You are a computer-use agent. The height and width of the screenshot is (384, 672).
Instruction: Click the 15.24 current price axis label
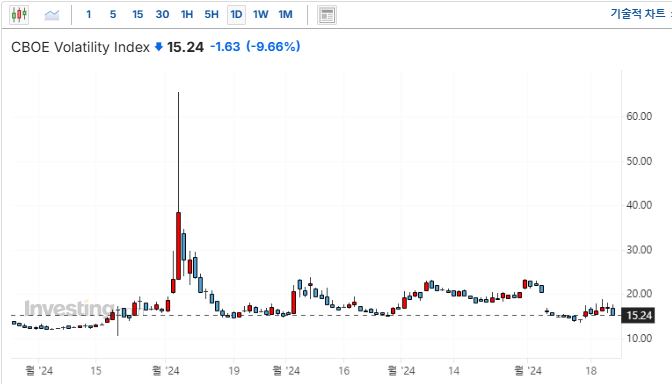tap(638, 315)
